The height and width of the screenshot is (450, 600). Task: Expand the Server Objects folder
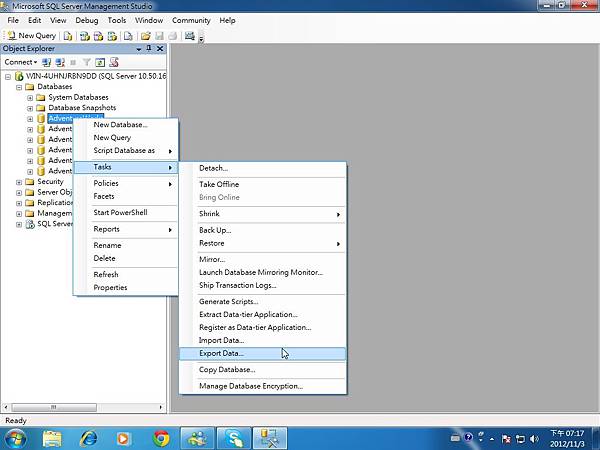(x=19, y=193)
